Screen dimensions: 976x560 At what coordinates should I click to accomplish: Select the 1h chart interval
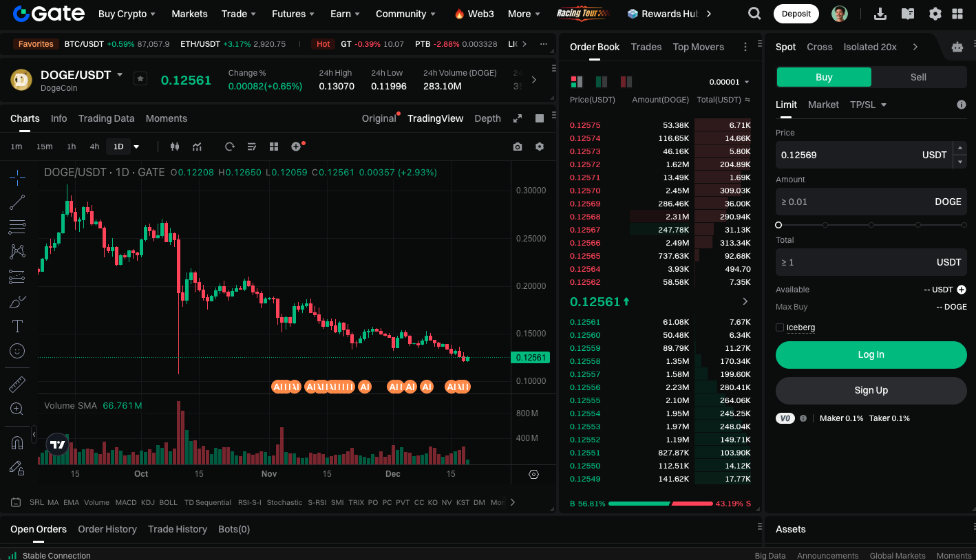pyautogui.click(x=72, y=147)
